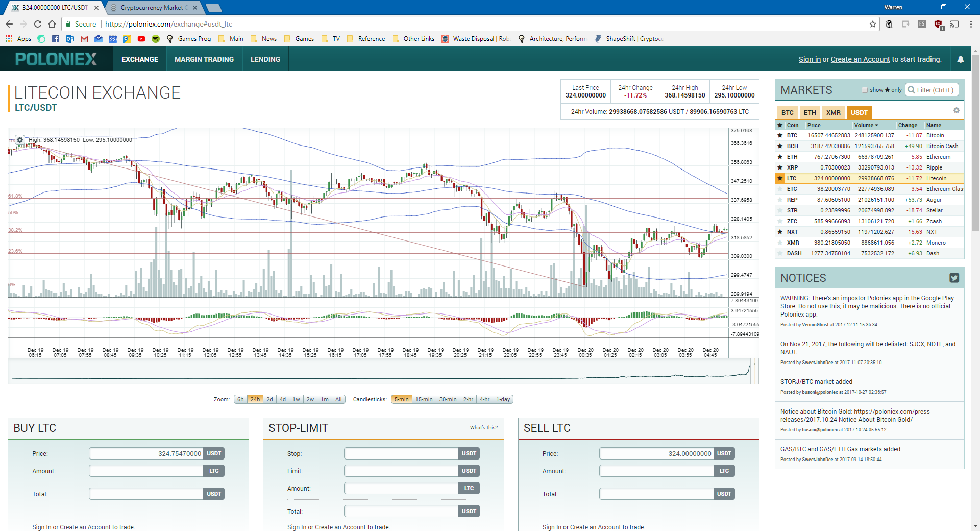This screenshot has width=980, height=531.
Task: Expand the News bookmark folder
Action: click(263, 39)
